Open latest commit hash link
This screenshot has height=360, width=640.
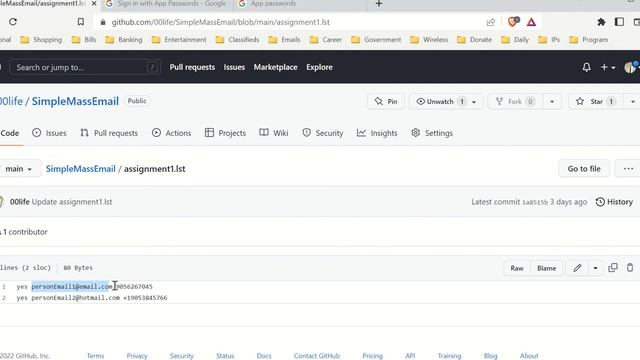coord(535,202)
